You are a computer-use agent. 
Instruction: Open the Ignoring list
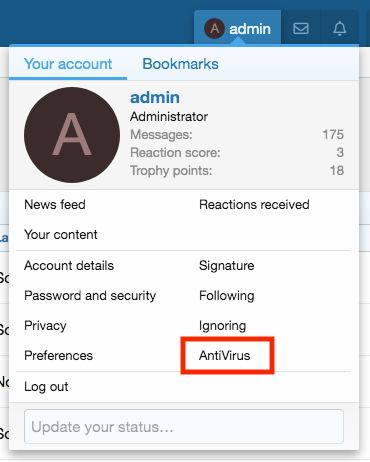tap(222, 326)
